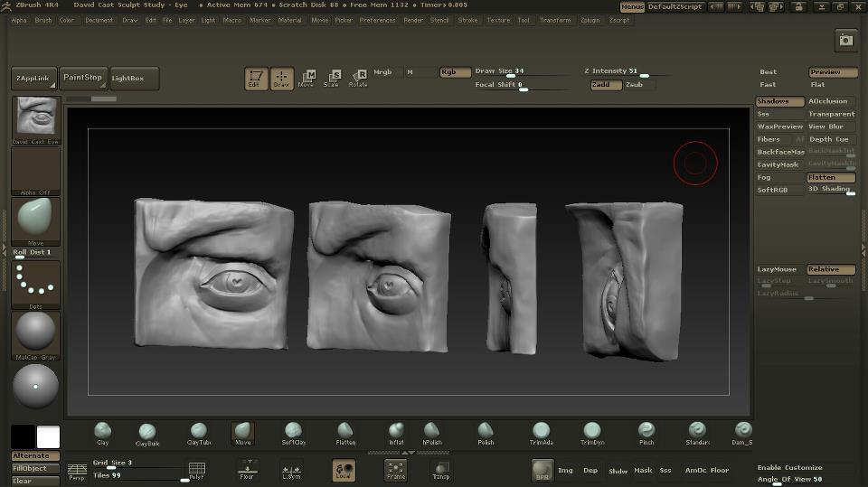This screenshot has height=487, width=868.
Task: Open the current brush selector thumbnail
Action: pyautogui.click(x=35, y=221)
